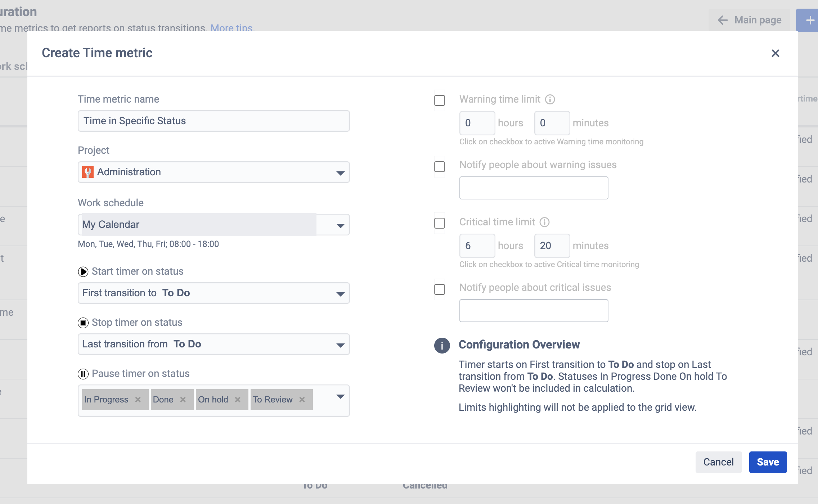
Task: Enable the Warning time limit checkbox
Action: (x=440, y=100)
